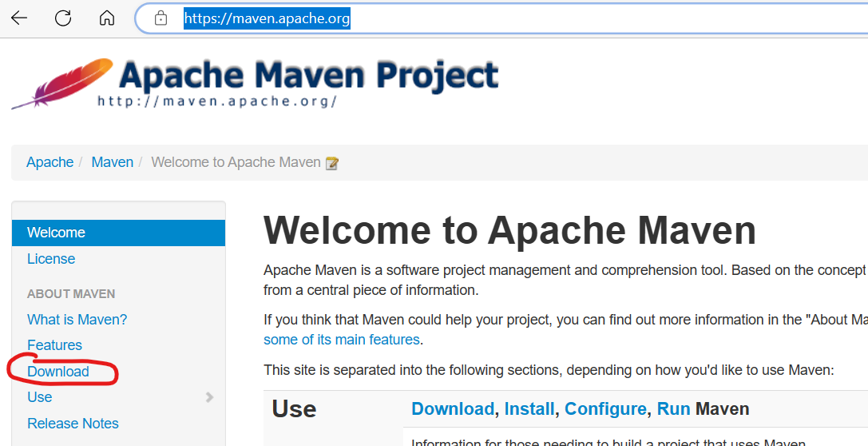Open the Maven breadcrumb link

[113, 162]
